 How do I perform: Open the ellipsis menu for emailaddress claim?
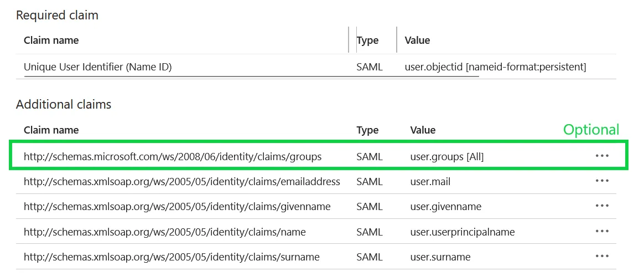(x=602, y=181)
